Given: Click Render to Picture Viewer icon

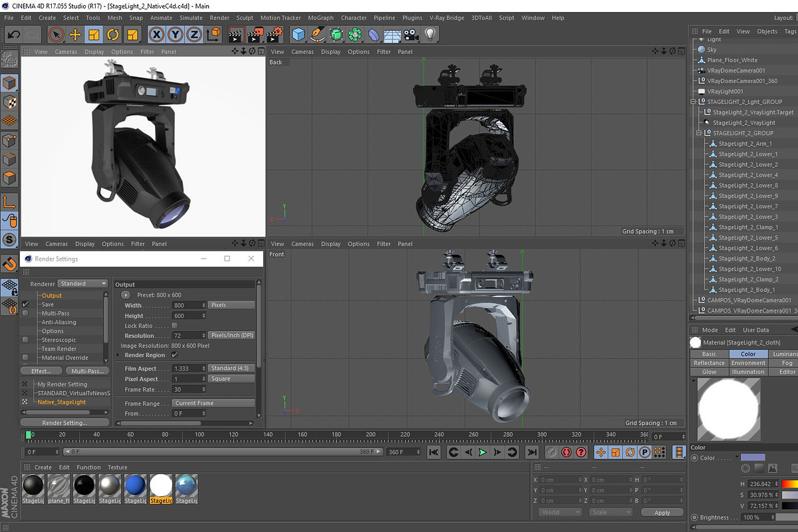Looking at the screenshot, I should (255, 34).
